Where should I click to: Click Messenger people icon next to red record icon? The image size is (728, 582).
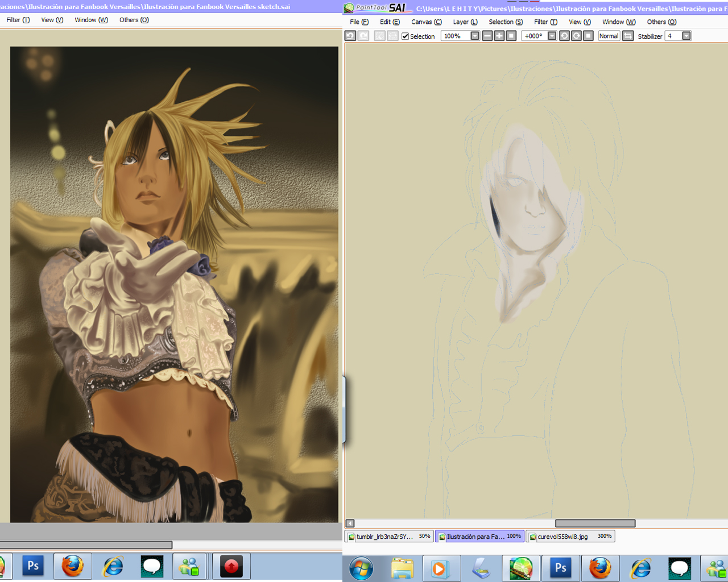(189, 566)
